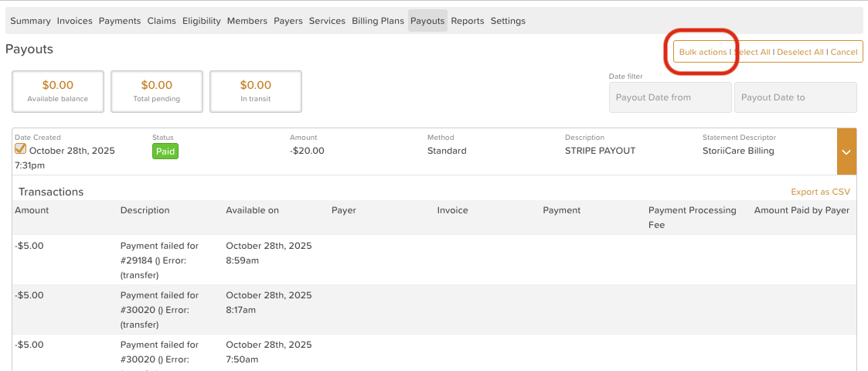Click Select All payouts link

tap(752, 52)
